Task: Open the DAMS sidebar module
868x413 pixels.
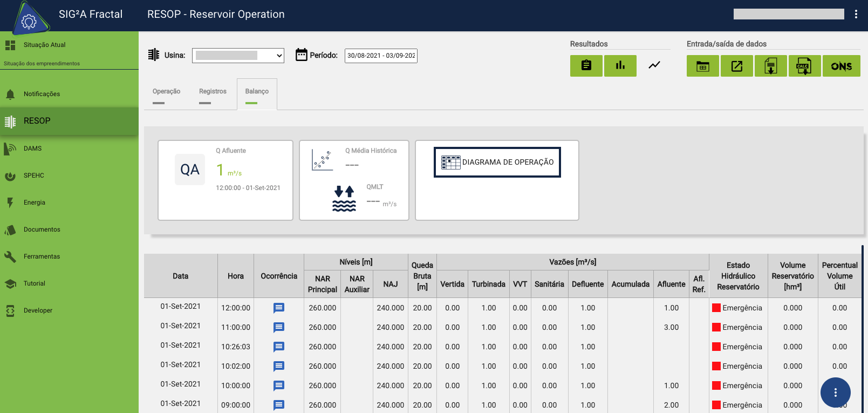Action: point(32,148)
